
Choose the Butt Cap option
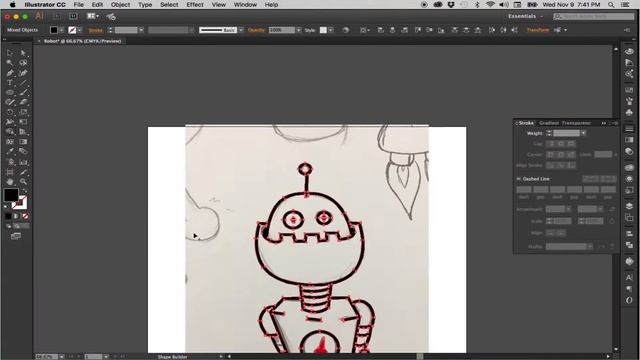click(x=551, y=144)
